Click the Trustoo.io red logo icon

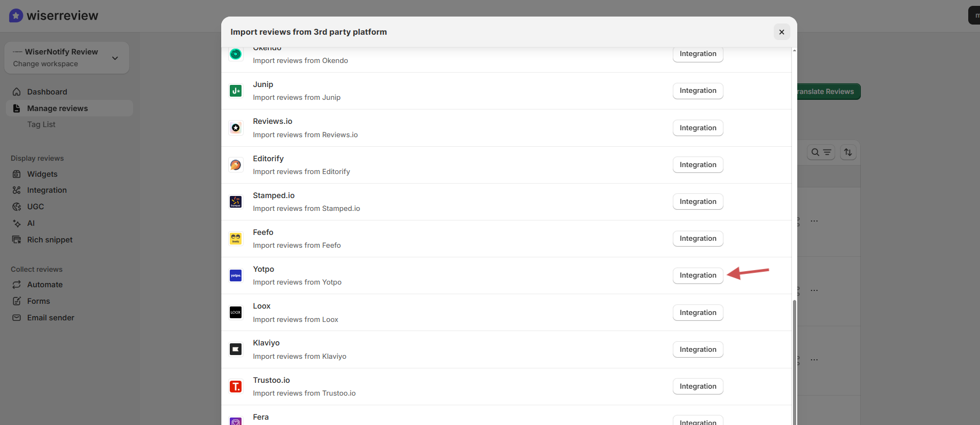click(x=236, y=387)
